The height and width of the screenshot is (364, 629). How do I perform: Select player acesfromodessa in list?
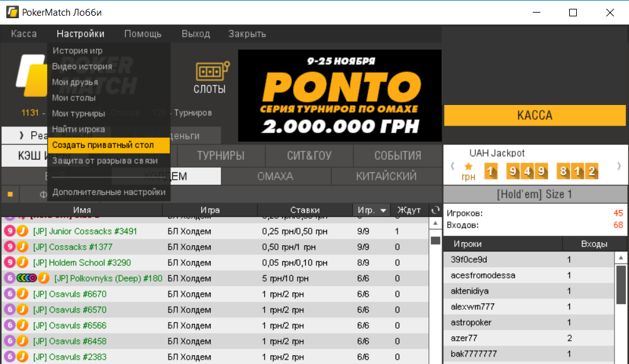coord(529,275)
